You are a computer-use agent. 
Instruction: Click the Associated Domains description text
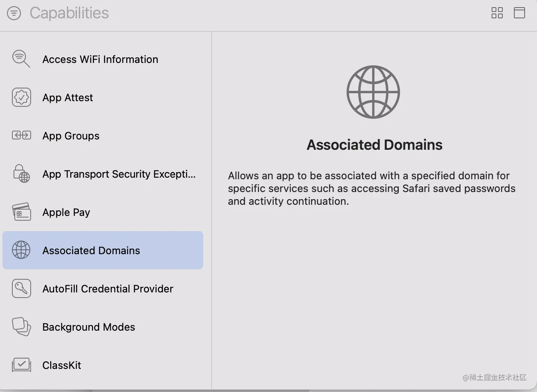coord(372,188)
